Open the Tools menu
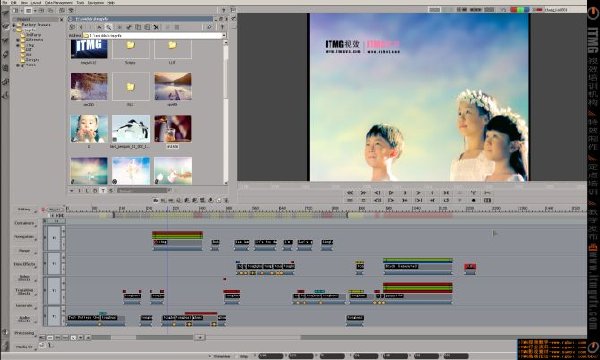 [x=80, y=3]
